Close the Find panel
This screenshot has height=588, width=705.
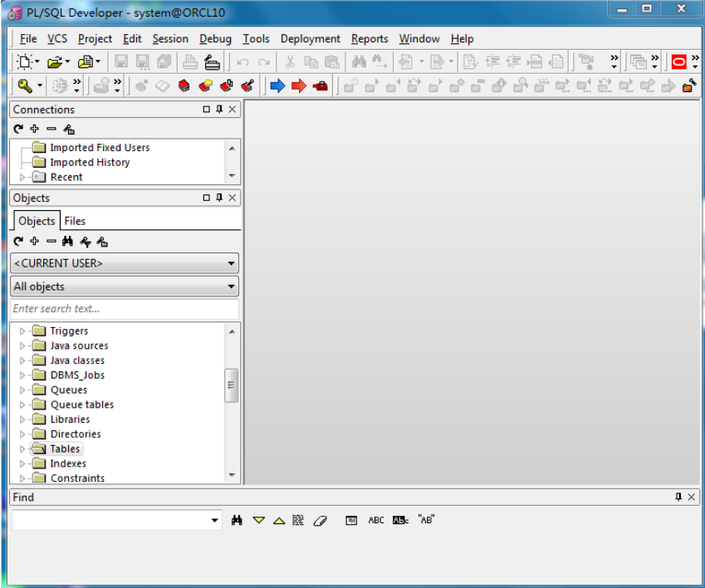[692, 497]
